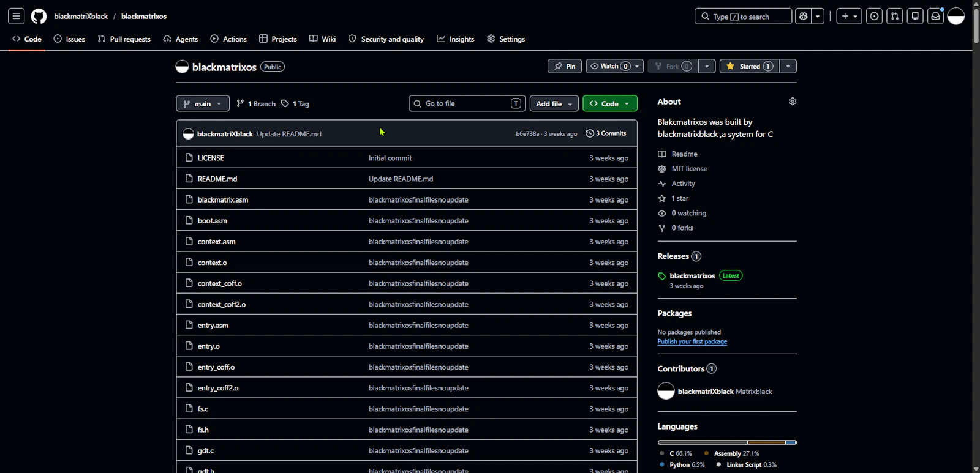Click 'Initial commit' message in LICENSE row
Image resolution: width=980 pixels, height=473 pixels.
(x=390, y=158)
